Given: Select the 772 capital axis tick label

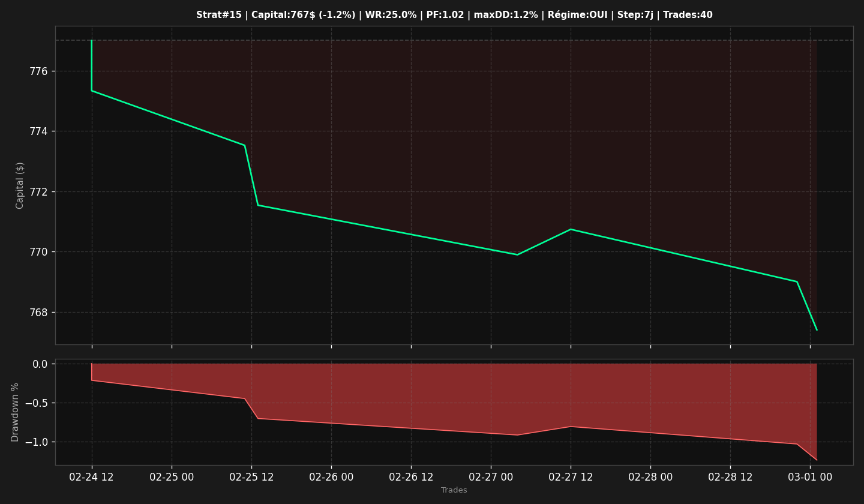Looking at the screenshot, I should [38, 192].
